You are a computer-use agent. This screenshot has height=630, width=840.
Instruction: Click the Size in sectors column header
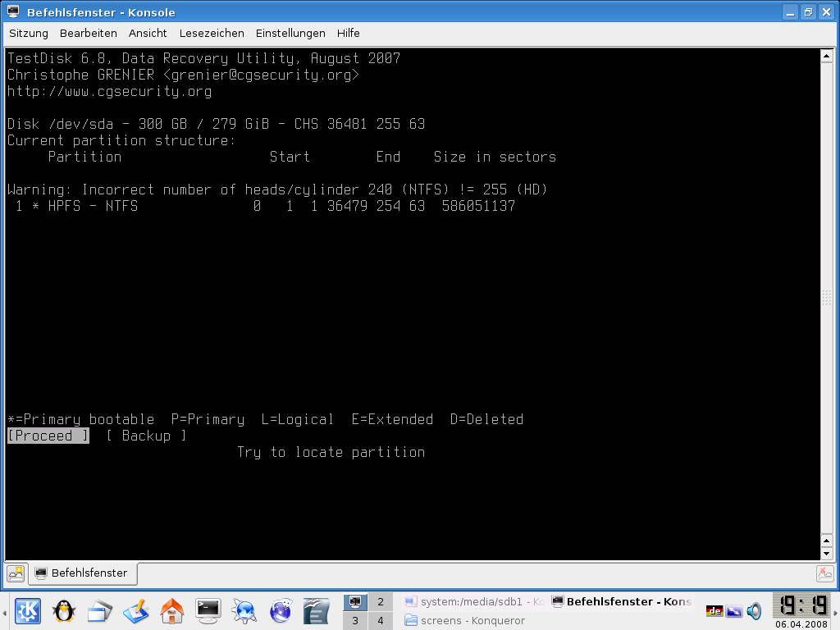click(x=495, y=157)
